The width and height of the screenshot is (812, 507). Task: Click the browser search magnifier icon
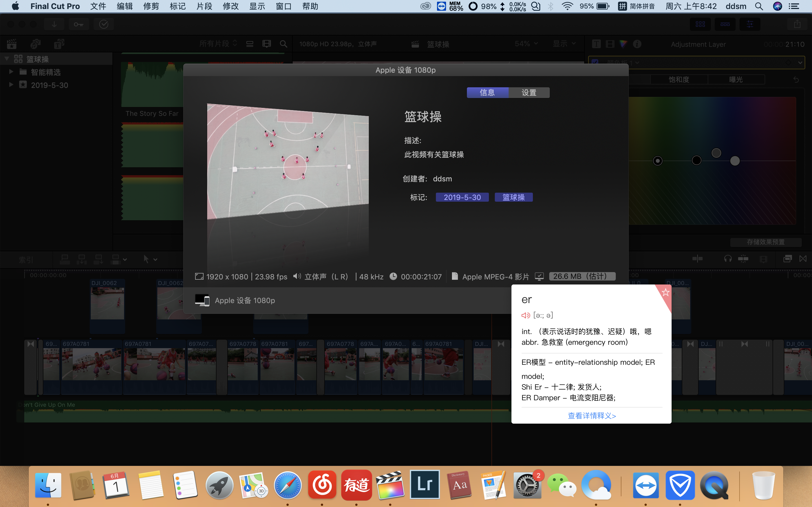click(284, 44)
